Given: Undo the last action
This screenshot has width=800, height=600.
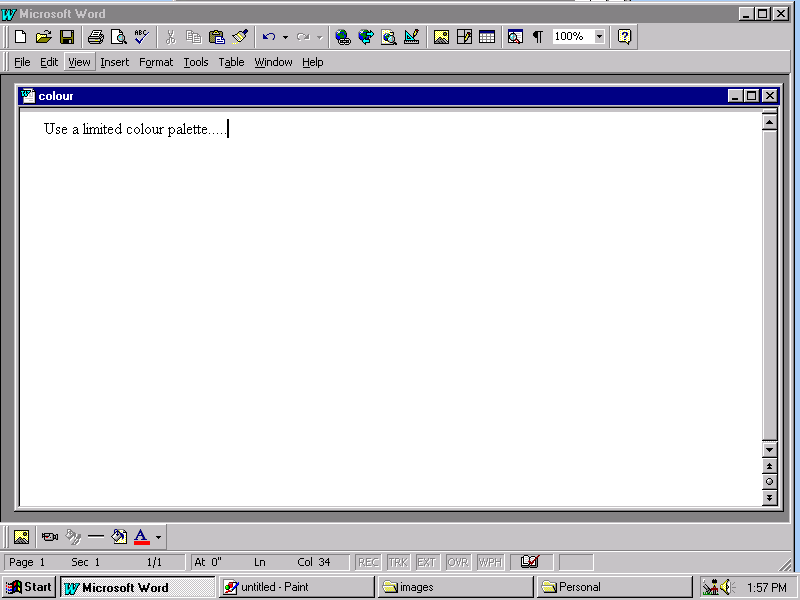Looking at the screenshot, I should click(x=269, y=37).
